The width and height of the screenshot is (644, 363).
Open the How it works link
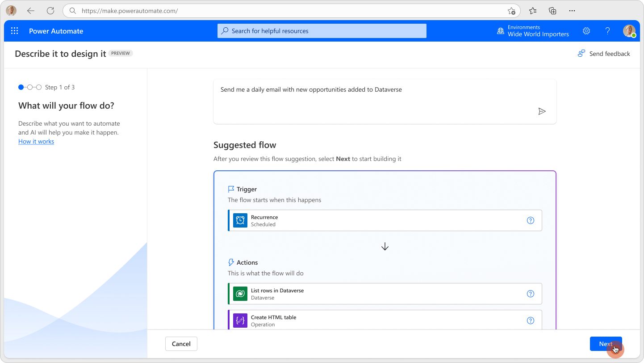(x=36, y=141)
